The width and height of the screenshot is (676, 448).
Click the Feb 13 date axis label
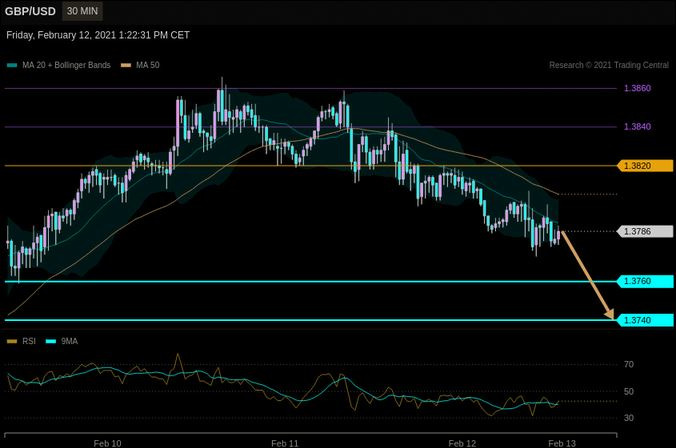tap(562, 443)
